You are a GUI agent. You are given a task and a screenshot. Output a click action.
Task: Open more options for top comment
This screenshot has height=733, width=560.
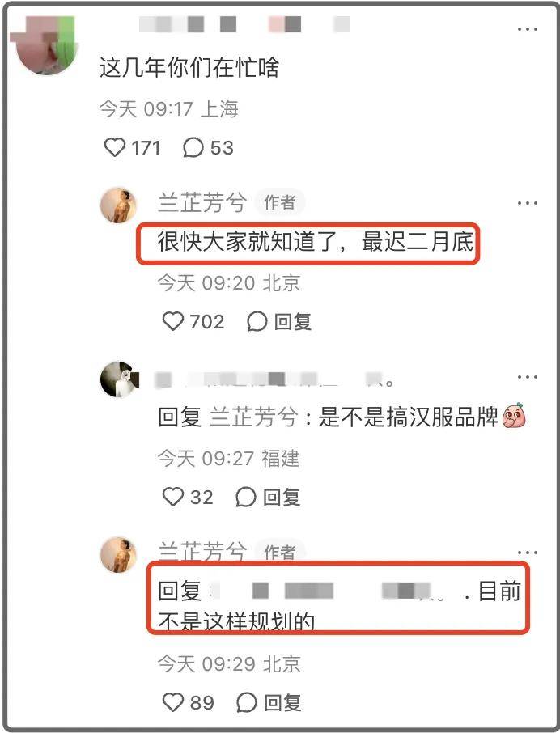[528, 29]
